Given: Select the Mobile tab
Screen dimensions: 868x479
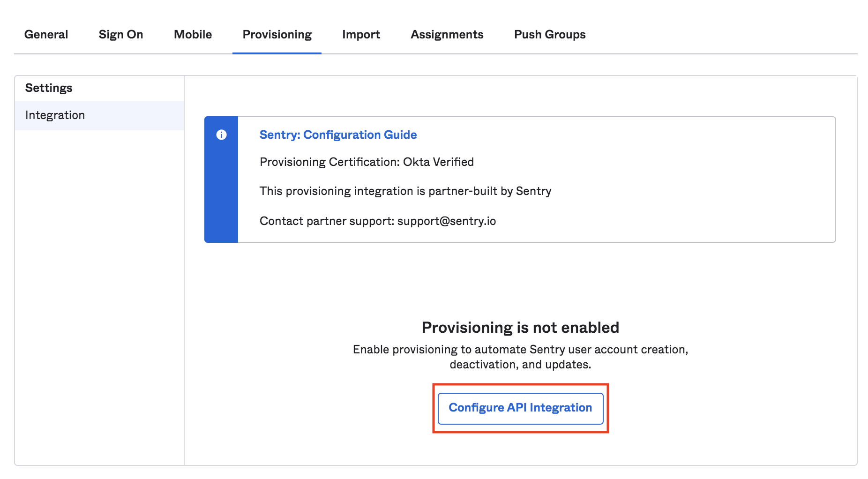Looking at the screenshot, I should click(192, 34).
